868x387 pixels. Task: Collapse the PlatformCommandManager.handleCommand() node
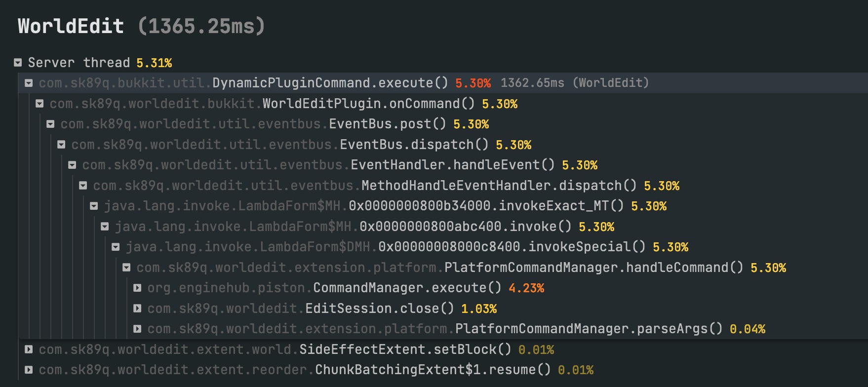(126, 268)
